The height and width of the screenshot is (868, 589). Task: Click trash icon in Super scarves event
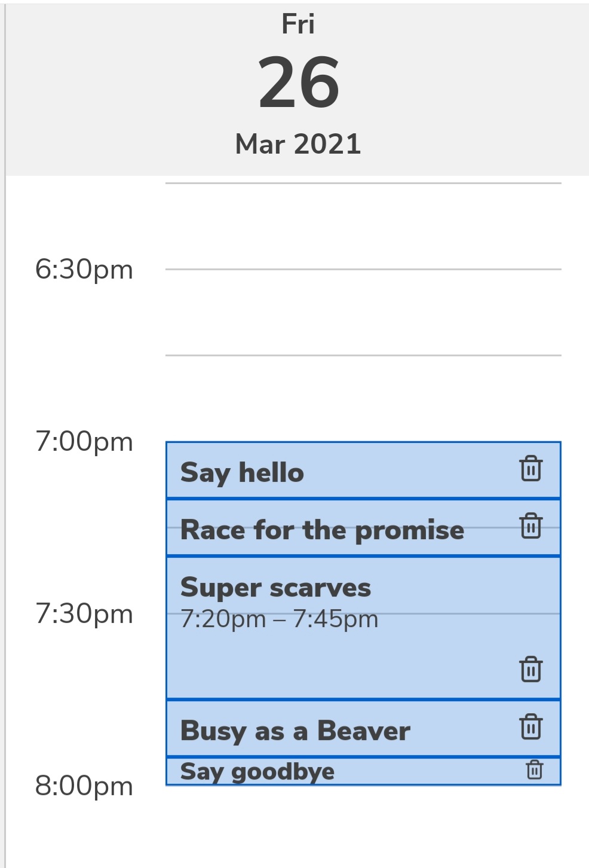point(530,669)
